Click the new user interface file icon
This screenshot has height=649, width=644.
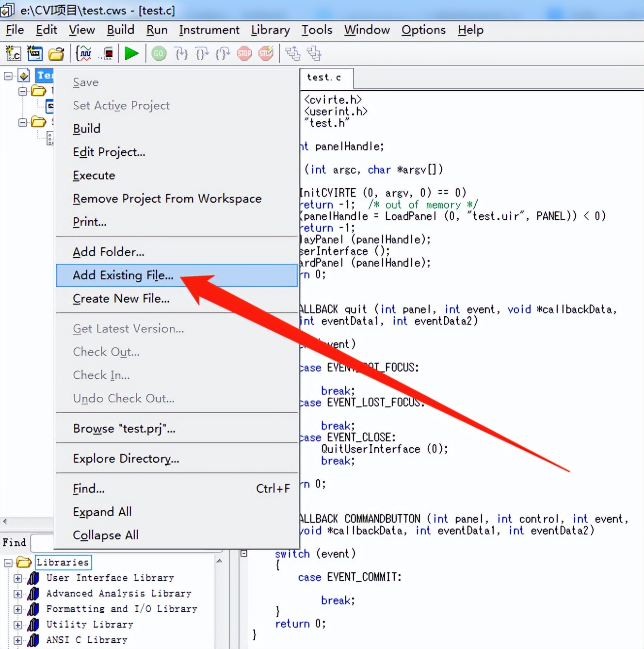[35, 53]
